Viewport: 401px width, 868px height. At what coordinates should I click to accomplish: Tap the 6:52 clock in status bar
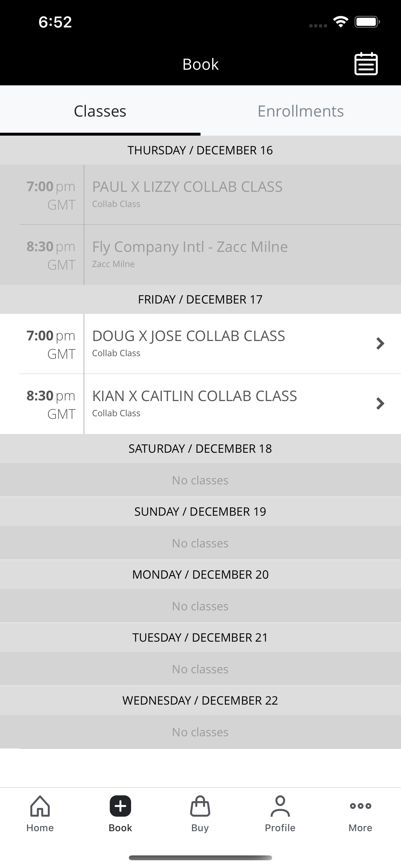coord(55,22)
